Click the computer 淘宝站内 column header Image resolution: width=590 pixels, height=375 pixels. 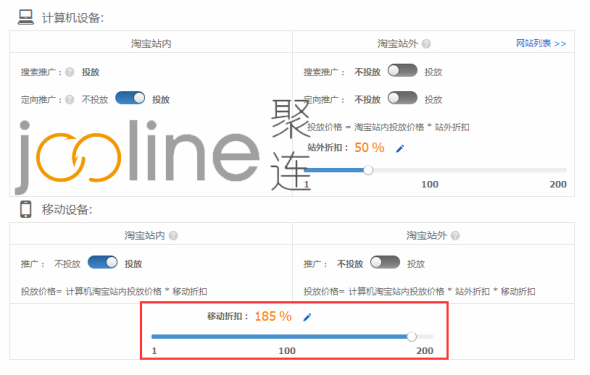tap(151, 44)
